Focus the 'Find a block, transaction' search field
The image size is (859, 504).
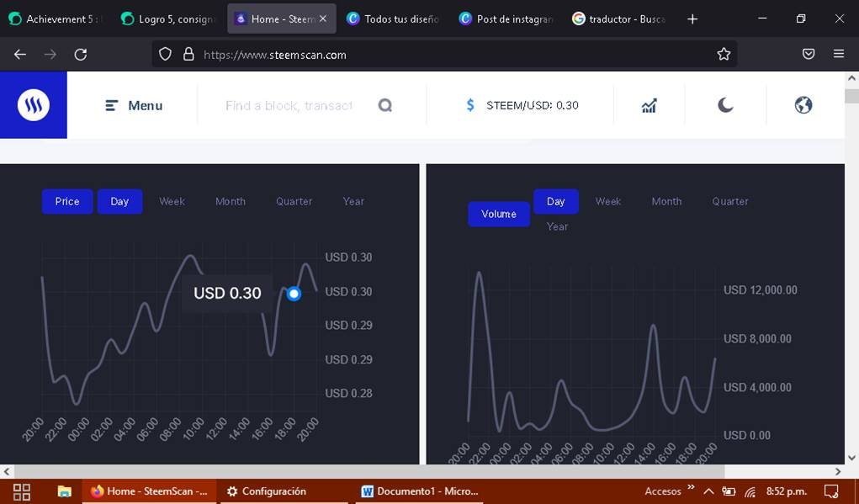coord(289,105)
